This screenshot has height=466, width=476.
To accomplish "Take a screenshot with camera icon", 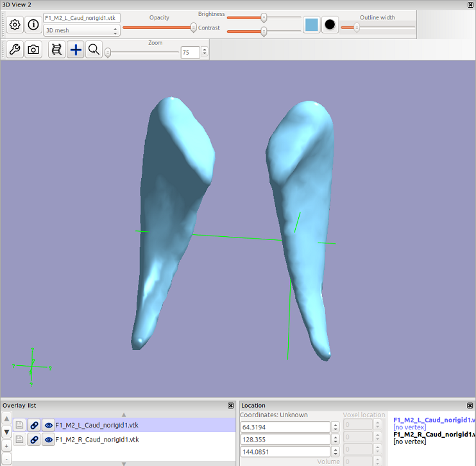I will tap(33, 49).
